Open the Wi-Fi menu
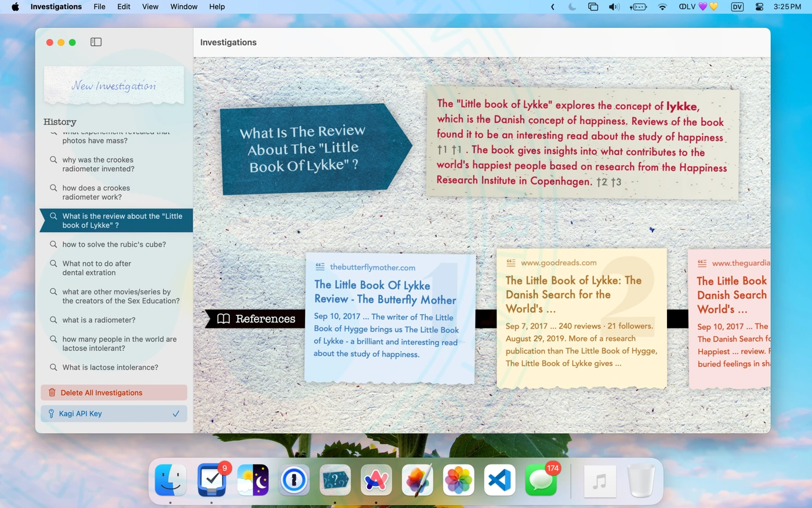The width and height of the screenshot is (812, 508). 662,7
